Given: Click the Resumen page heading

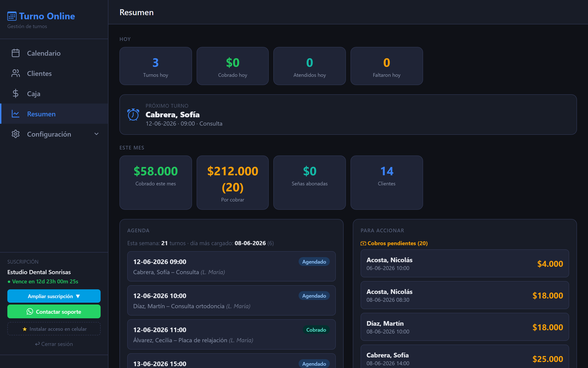Looking at the screenshot, I should click(136, 12).
